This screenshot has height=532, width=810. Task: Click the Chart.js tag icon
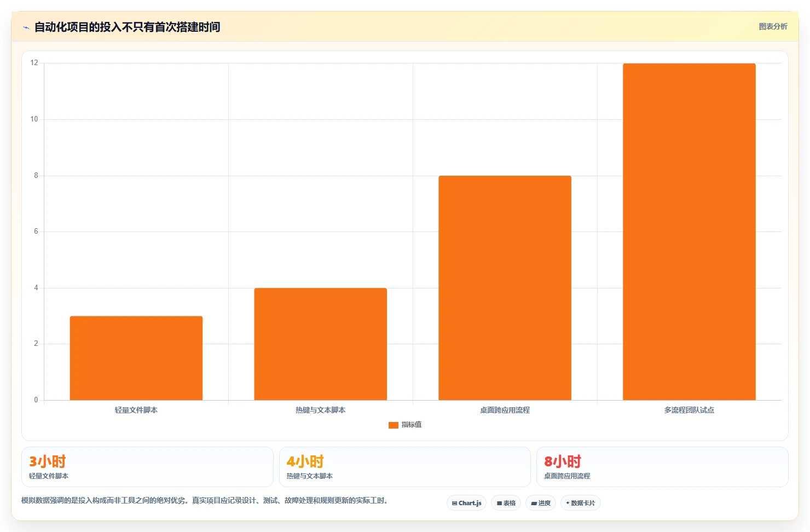pyautogui.click(x=454, y=504)
